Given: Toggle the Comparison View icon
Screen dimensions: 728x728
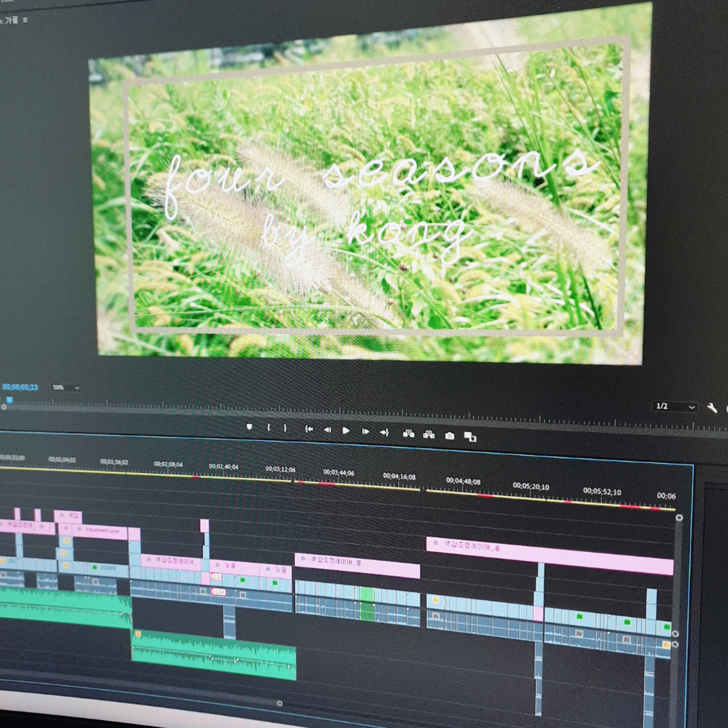Looking at the screenshot, I should (470, 437).
